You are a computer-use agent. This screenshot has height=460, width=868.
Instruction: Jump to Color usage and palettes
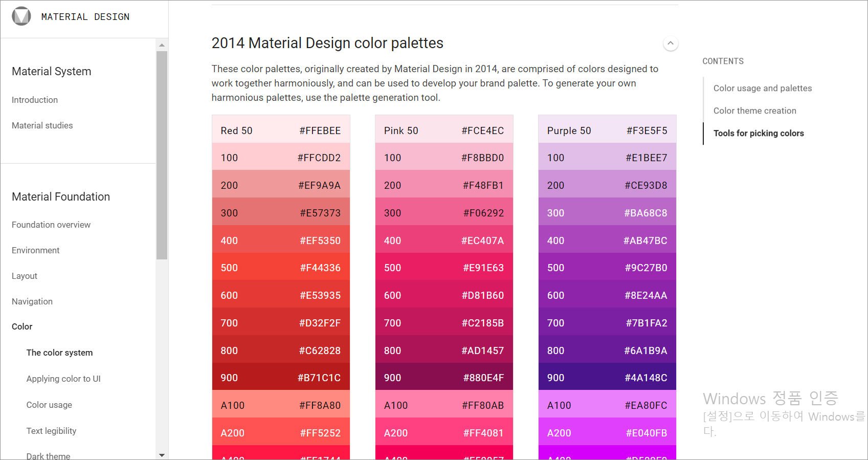(763, 88)
